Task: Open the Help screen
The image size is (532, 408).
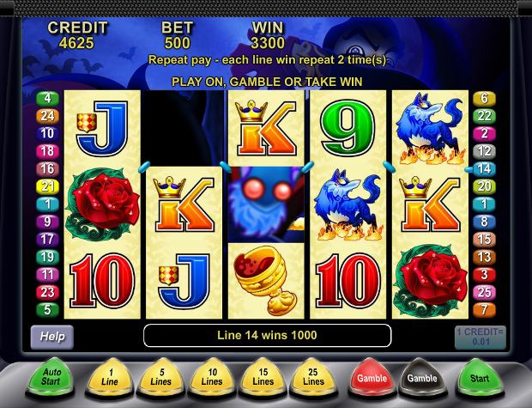Action: (x=51, y=337)
